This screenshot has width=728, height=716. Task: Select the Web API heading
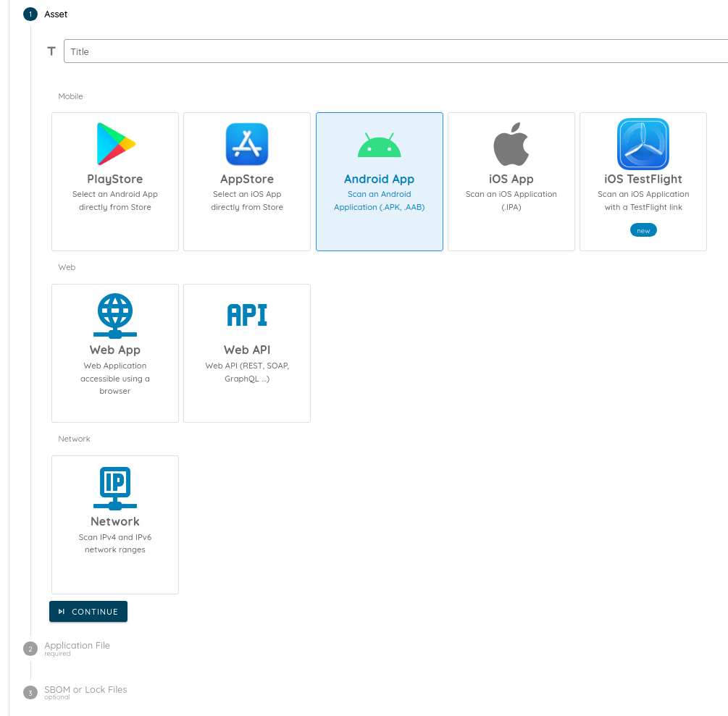247,350
